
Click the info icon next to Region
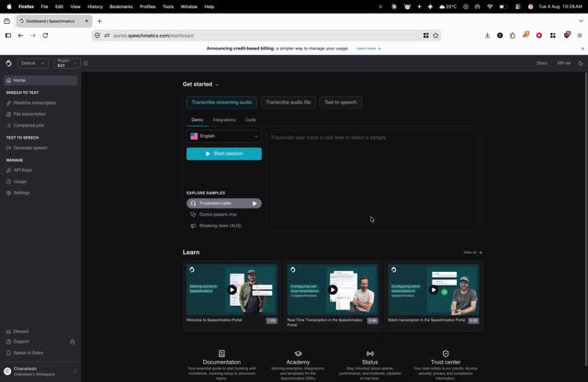point(85,63)
